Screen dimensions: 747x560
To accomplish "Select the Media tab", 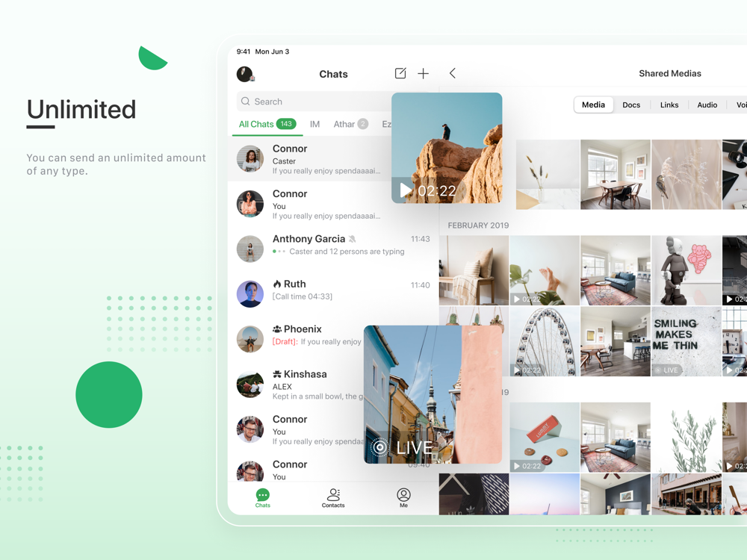I will tap(593, 105).
